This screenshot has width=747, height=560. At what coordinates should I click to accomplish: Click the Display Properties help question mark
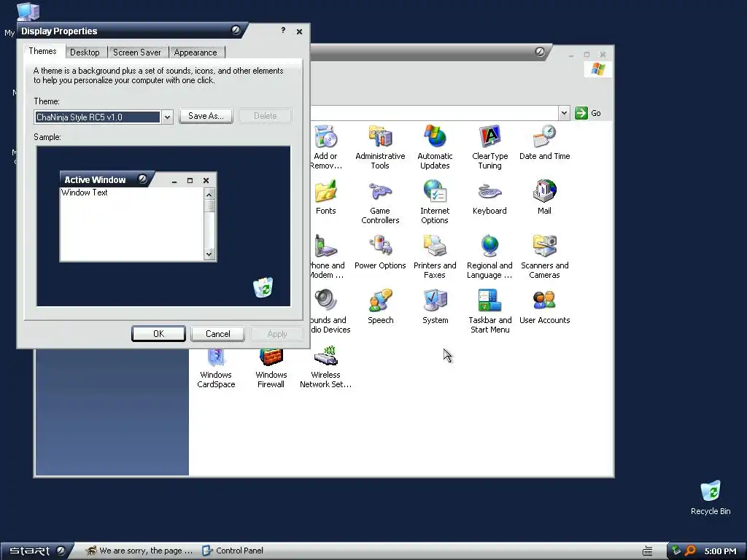point(283,31)
